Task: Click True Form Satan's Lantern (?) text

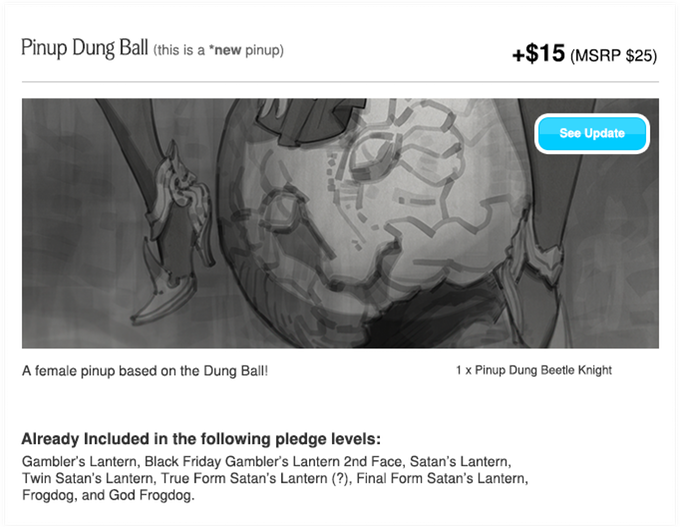Action: [x=255, y=478]
